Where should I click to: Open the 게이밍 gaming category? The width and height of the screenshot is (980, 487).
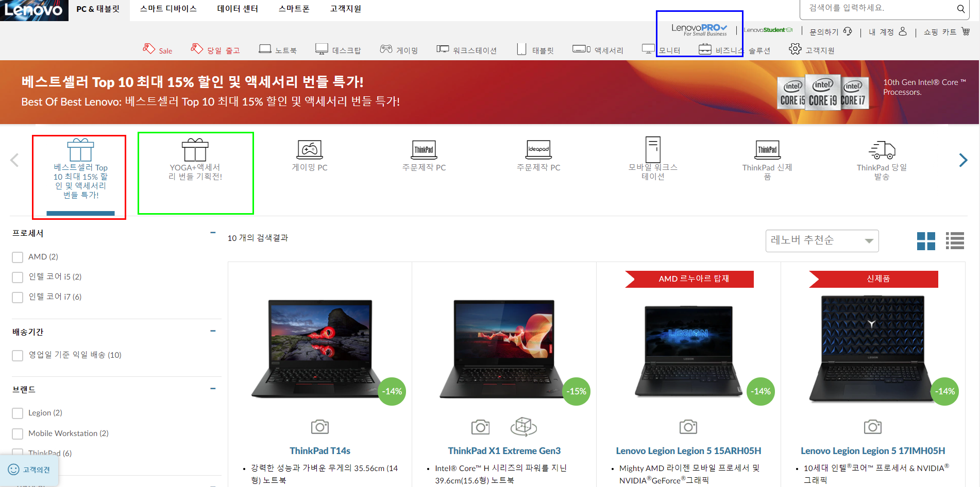pyautogui.click(x=399, y=50)
